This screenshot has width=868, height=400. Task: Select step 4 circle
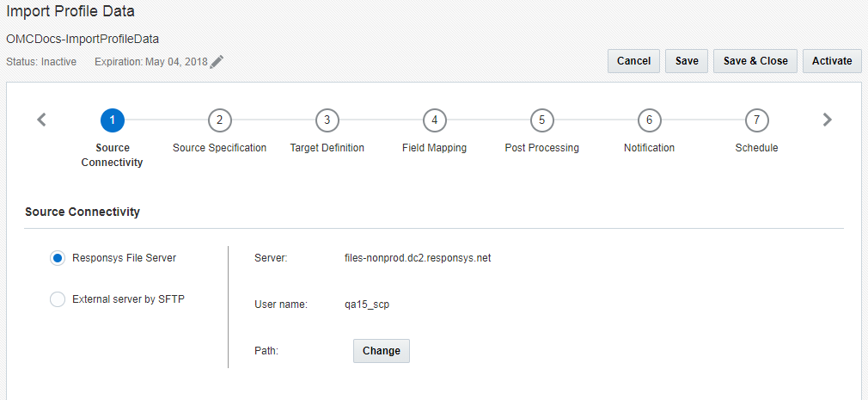click(x=435, y=120)
